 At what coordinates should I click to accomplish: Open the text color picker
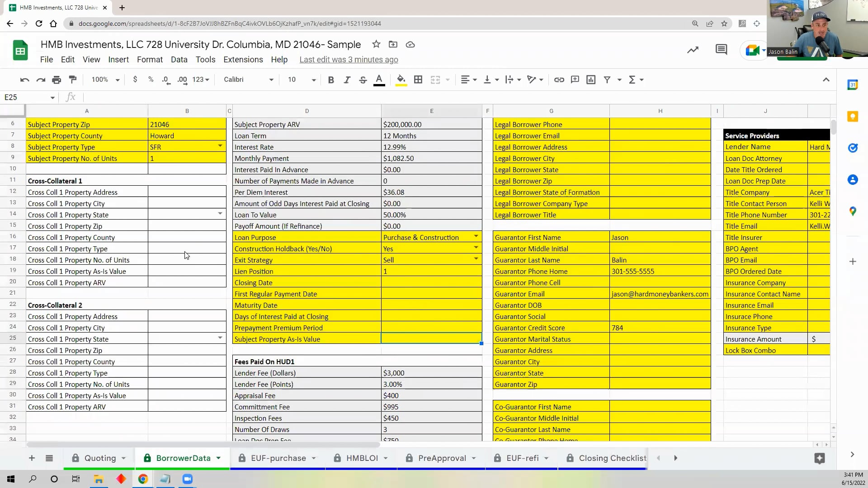pyautogui.click(x=379, y=80)
